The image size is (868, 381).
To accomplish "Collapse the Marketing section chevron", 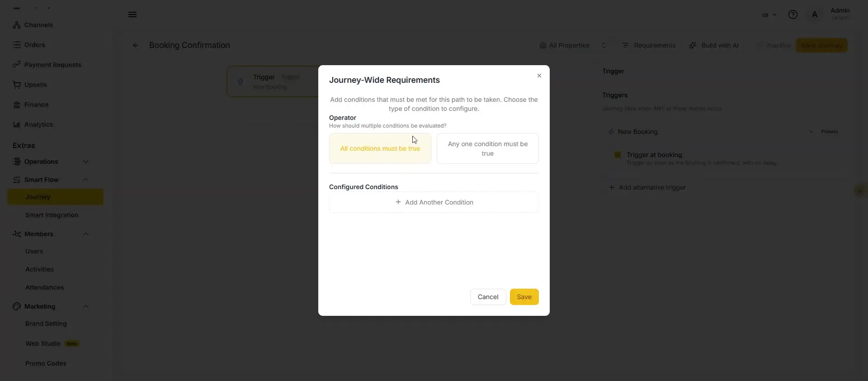I will pos(86,306).
